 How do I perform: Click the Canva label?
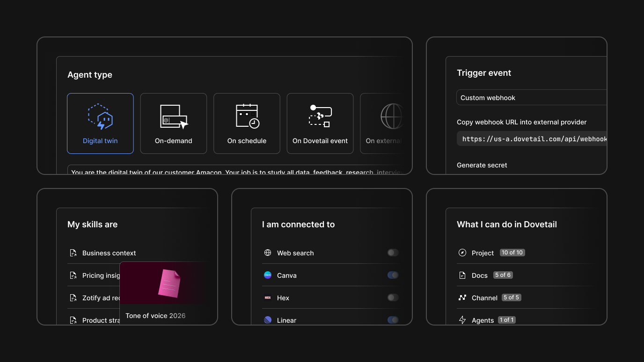click(287, 275)
